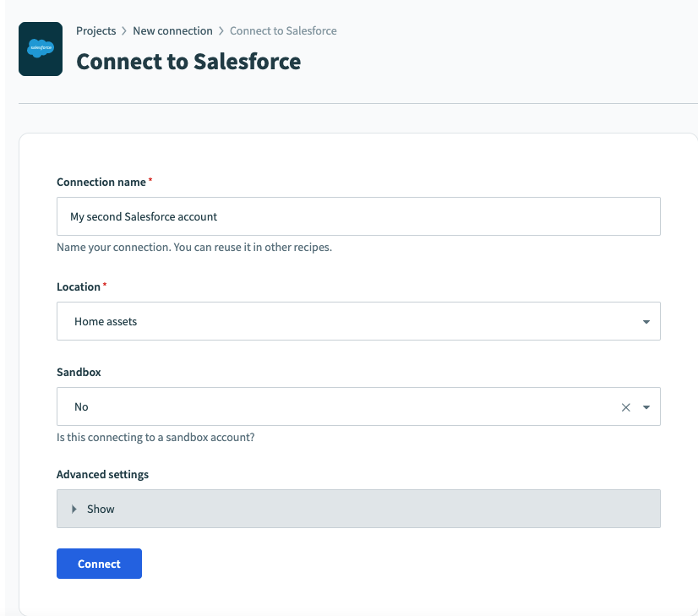This screenshot has width=698, height=616.
Task: Focus the Connection name input field
Action: tap(358, 216)
